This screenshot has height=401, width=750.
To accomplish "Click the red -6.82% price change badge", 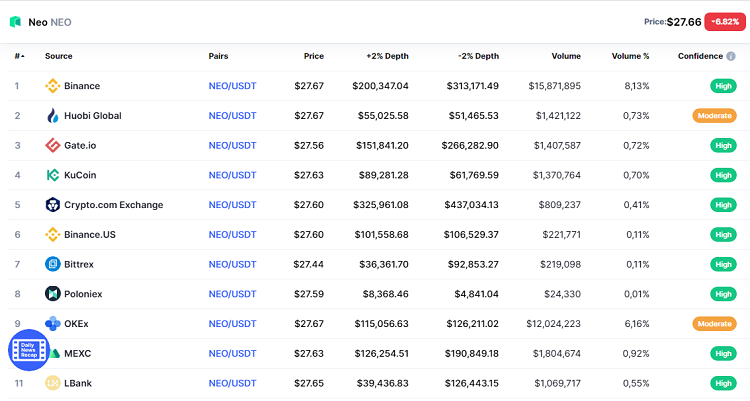I will coord(722,21).
